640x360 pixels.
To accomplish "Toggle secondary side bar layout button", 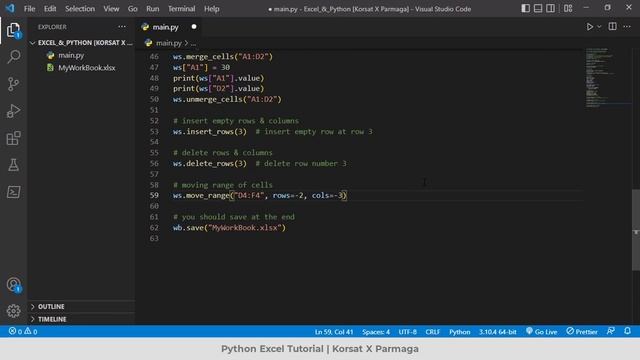I will click(x=550, y=9).
